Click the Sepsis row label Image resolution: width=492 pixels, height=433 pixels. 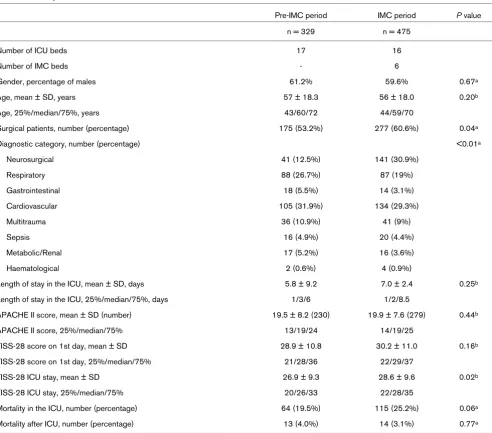(18, 237)
